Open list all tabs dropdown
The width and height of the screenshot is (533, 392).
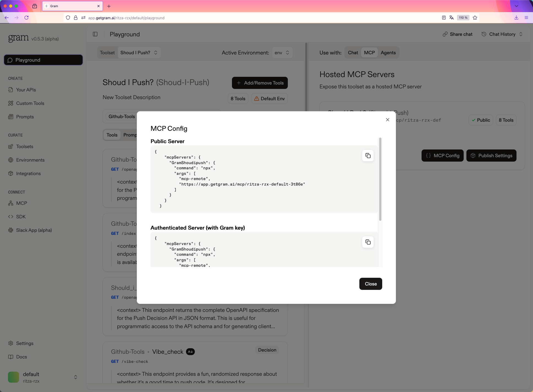516,6
